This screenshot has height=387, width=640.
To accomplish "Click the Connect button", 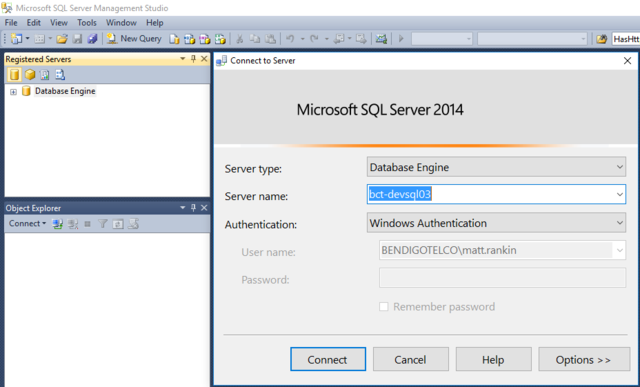I will 328,359.
